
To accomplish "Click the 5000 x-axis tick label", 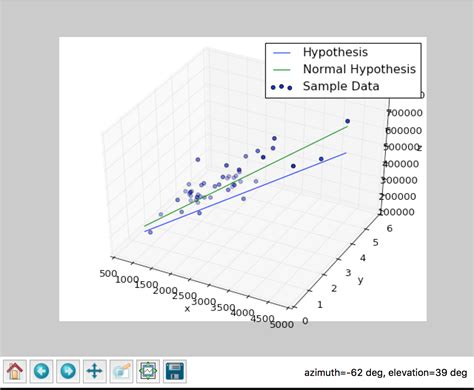I will [x=282, y=324].
